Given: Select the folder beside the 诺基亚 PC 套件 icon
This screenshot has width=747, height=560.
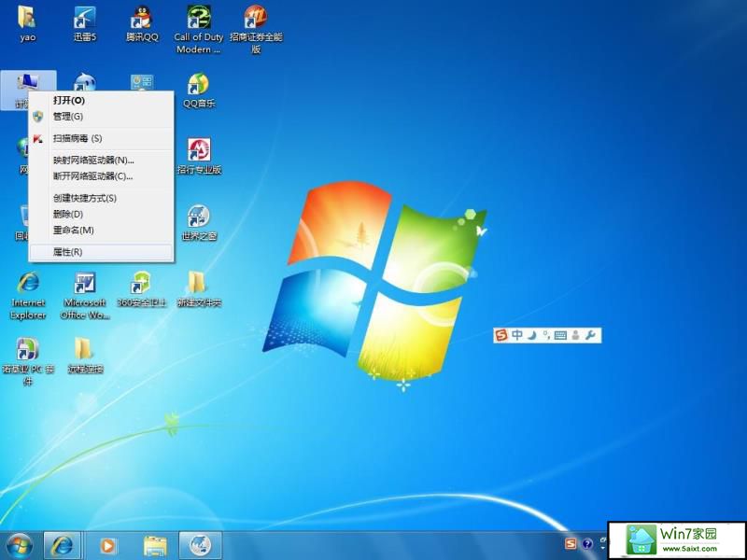Looking at the screenshot, I should (x=85, y=356).
